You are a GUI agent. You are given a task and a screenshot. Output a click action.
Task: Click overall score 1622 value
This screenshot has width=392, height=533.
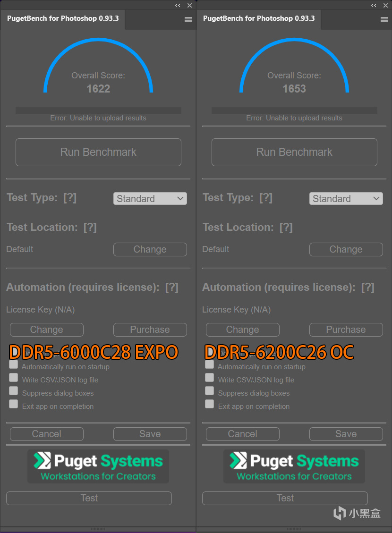coord(98,89)
